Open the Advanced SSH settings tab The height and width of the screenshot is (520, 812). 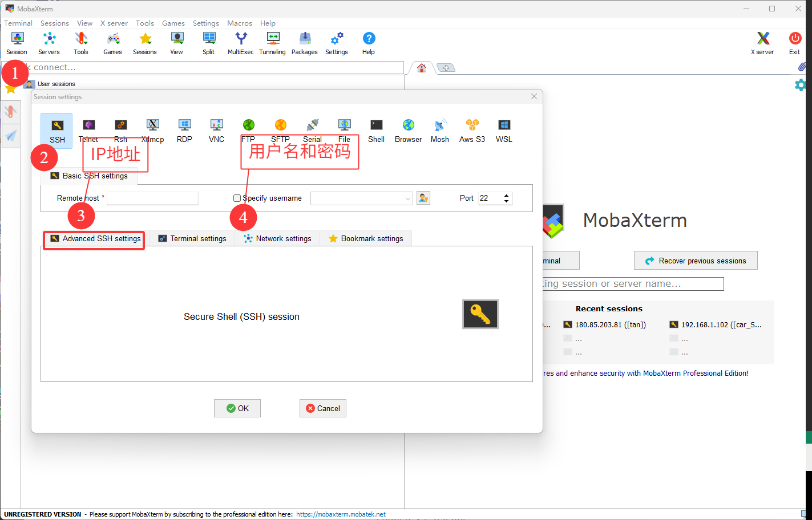tap(95, 238)
